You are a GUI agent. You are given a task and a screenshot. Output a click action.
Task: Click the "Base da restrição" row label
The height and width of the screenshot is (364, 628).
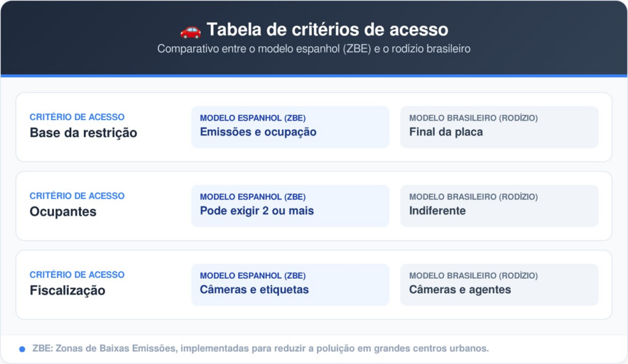pyautogui.click(x=83, y=132)
